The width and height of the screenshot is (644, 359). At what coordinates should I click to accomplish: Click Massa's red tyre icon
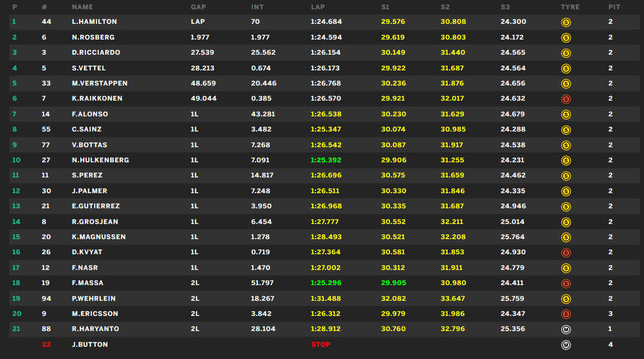pos(566,283)
